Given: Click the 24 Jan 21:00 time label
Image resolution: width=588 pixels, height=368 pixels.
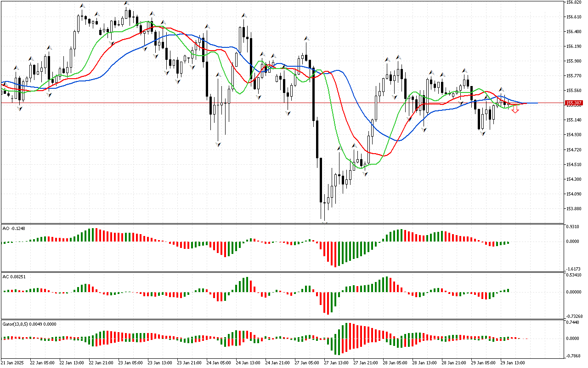Looking at the screenshot, I should click(277, 362).
